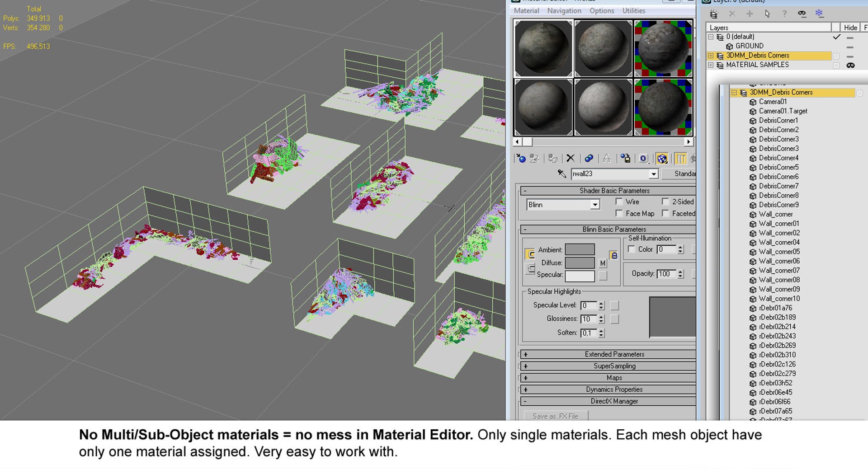The image size is (868, 469).
Task: Open the Specular color swatch
Action: [580, 276]
